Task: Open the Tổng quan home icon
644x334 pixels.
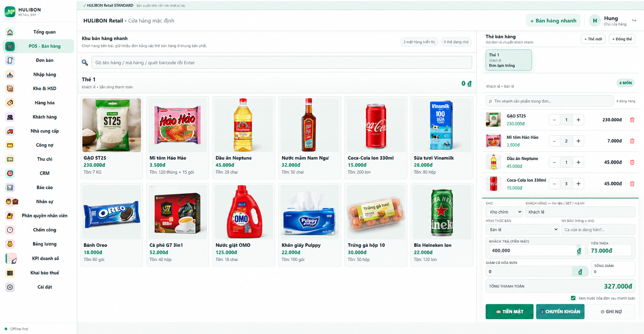Action: [x=10, y=32]
